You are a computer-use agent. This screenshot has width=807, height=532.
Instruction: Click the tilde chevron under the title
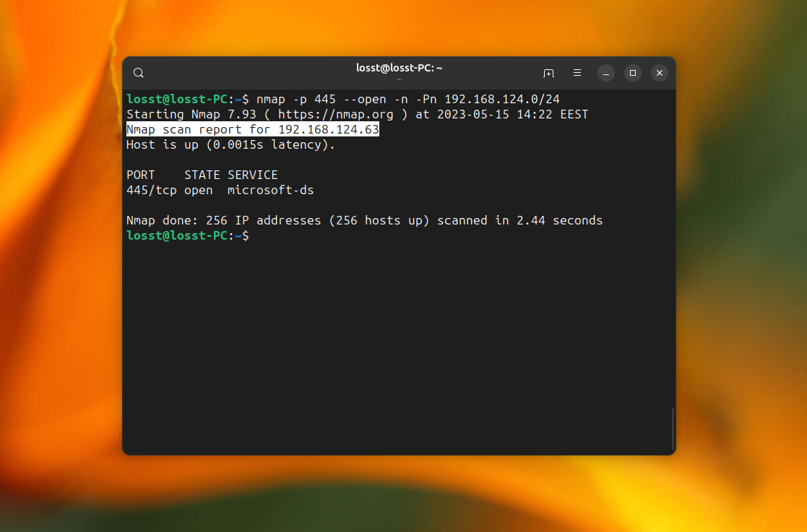tap(399, 79)
